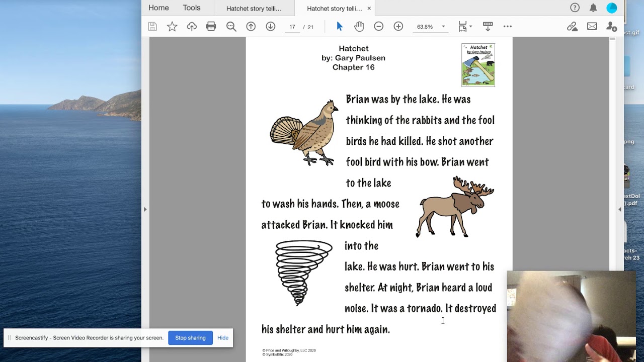Open the account profile avatar
Viewport: 644px width, 362px height.
612,8
